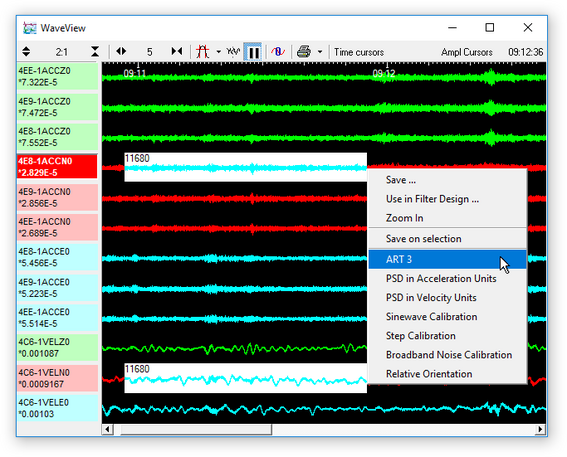Screen dimensions: 567x457
Task: Click the scrollbar right arrow
Action: [540, 429]
